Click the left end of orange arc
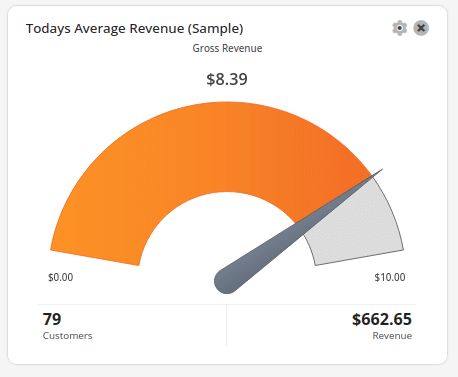 (95, 257)
